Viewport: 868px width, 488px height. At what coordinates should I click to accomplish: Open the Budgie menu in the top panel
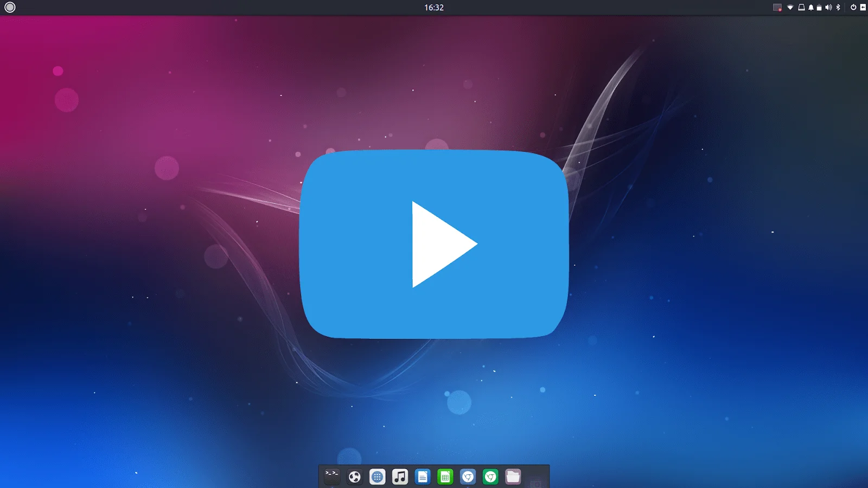tap(10, 8)
